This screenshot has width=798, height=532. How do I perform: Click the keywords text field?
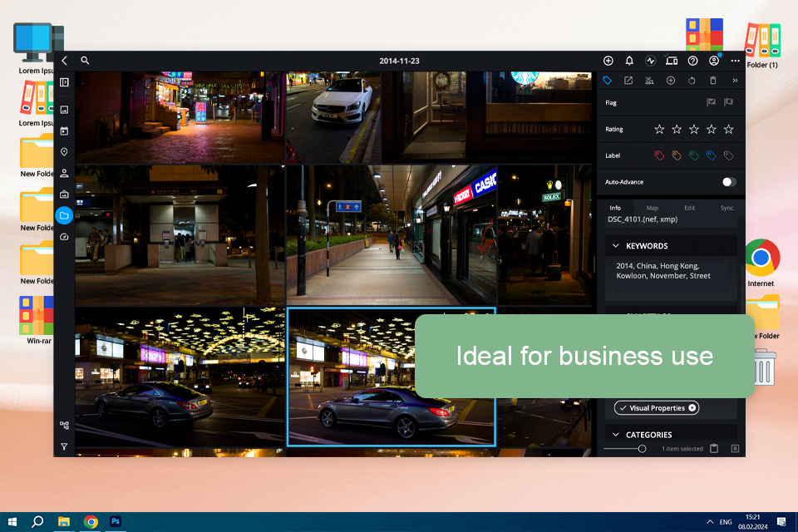[671, 278]
